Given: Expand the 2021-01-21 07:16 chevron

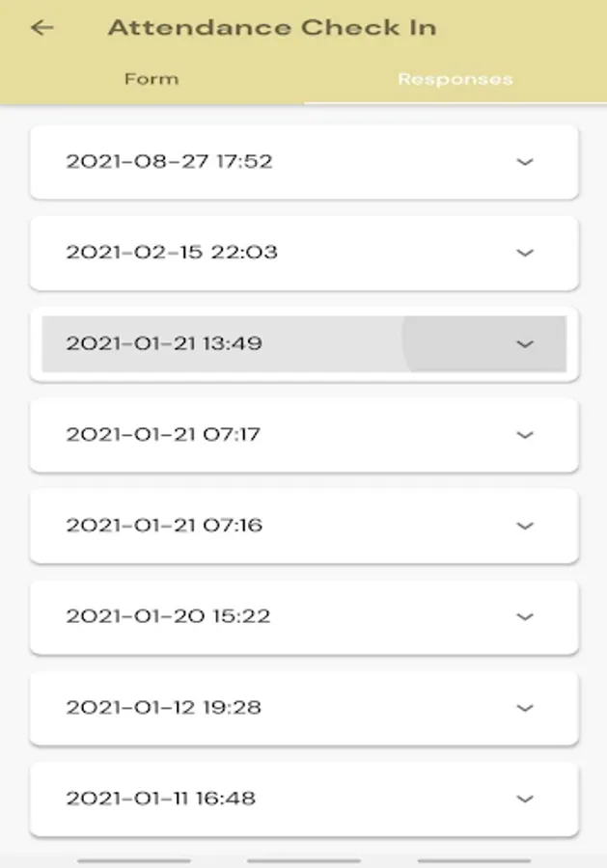Looking at the screenshot, I should 524,526.
